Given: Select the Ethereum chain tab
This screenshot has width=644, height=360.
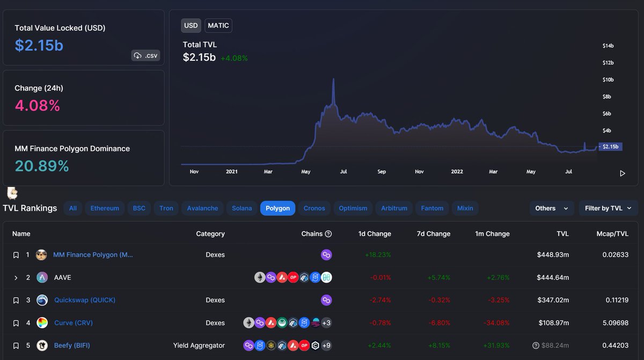Looking at the screenshot, I should 105,208.
